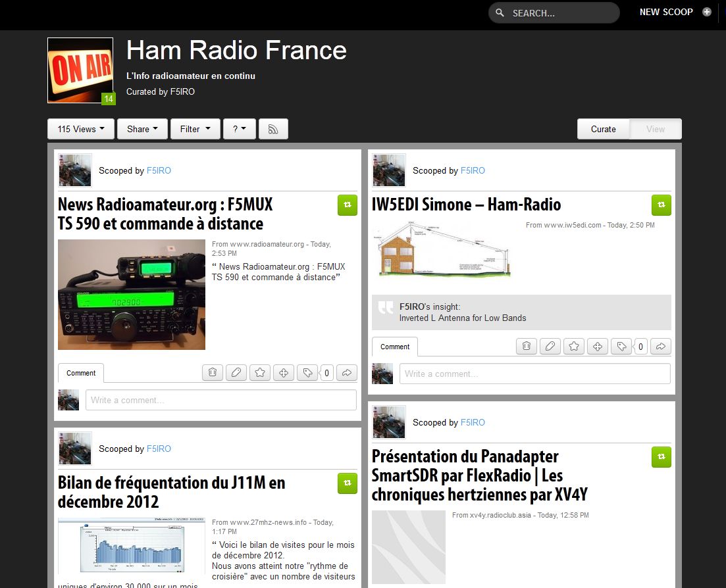
Task: Click the green 14 score badge
Action: (109, 99)
